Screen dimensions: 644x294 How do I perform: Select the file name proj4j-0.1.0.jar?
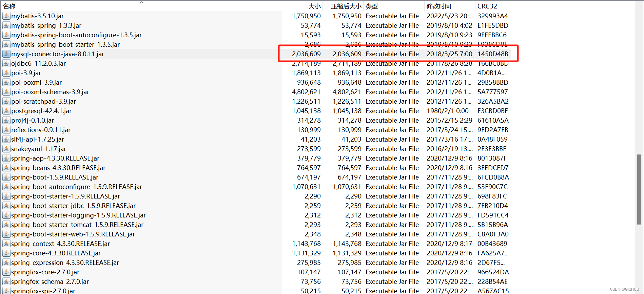tap(33, 120)
